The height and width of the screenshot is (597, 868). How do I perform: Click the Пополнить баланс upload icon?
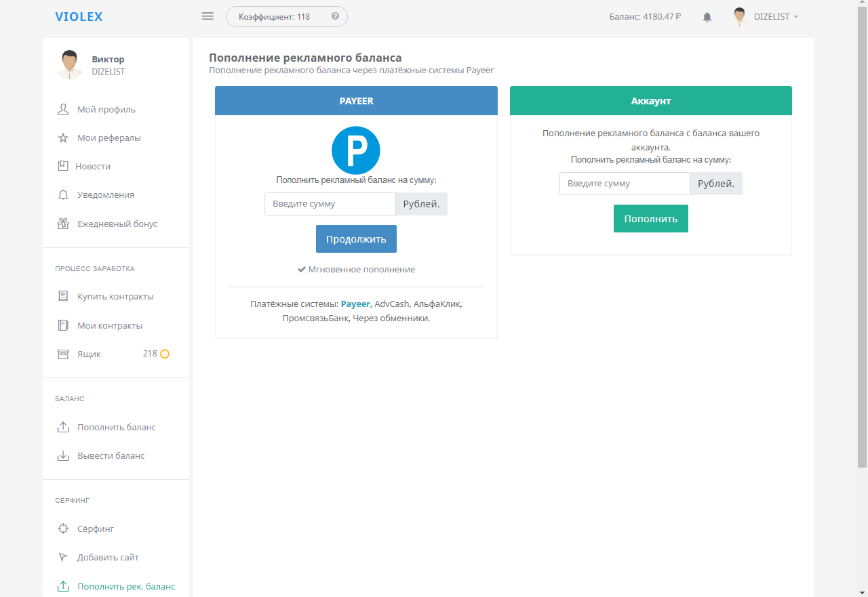point(63,427)
